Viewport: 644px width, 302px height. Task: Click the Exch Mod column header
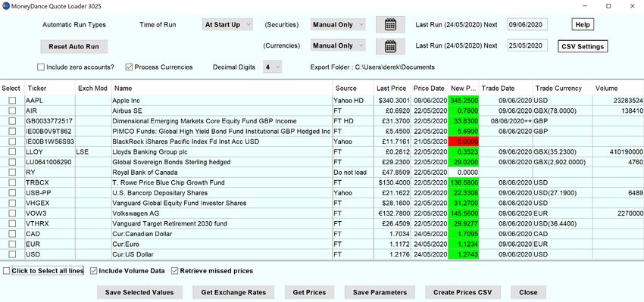pos(93,89)
